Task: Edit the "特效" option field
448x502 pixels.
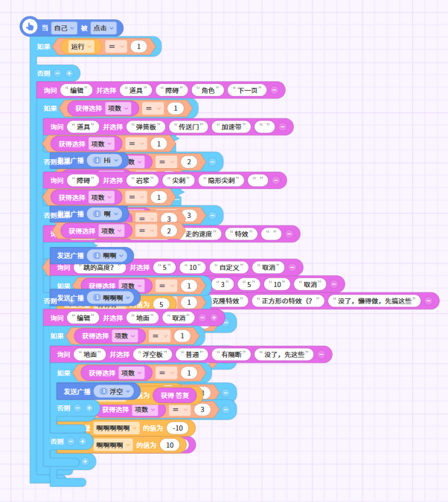Action: pyautogui.click(x=241, y=234)
